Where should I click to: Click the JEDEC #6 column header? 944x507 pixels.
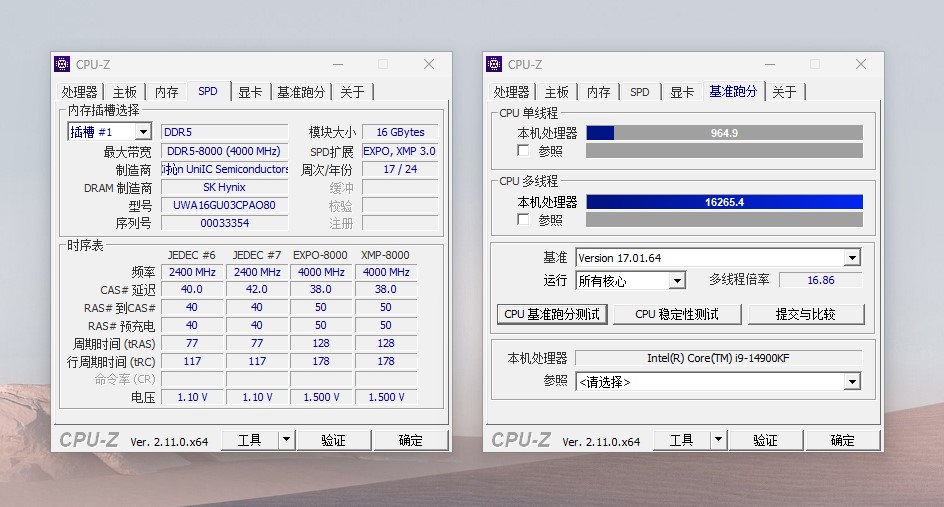[191, 255]
